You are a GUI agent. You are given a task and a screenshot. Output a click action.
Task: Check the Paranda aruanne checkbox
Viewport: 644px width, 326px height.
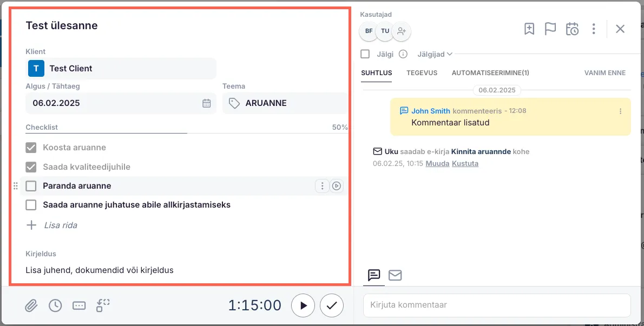coord(31,186)
